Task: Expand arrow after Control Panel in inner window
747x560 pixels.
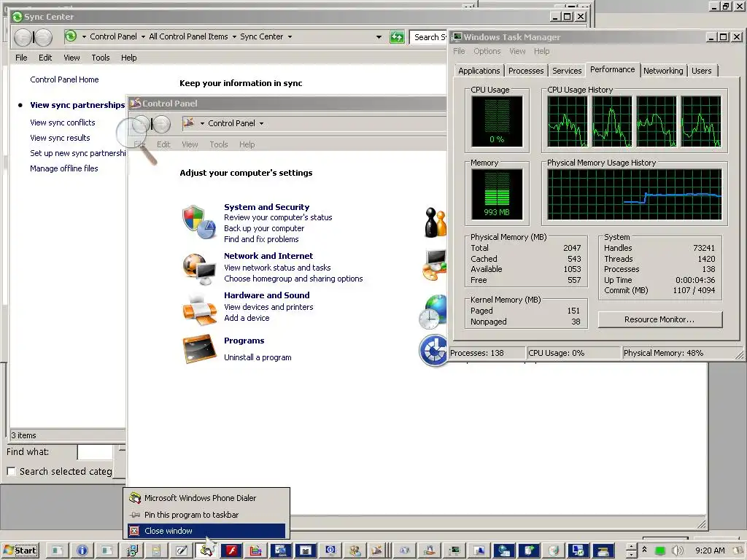Action: click(x=261, y=123)
